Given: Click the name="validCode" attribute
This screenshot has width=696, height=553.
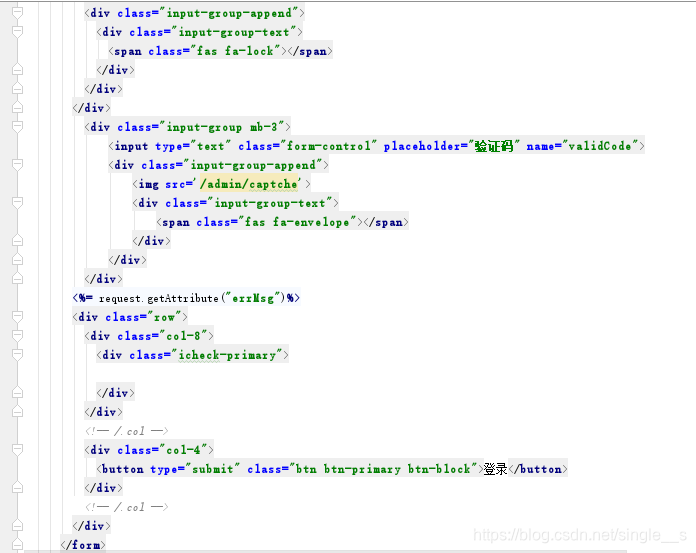Looking at the screenshot, I should click(x=582, y=146).
